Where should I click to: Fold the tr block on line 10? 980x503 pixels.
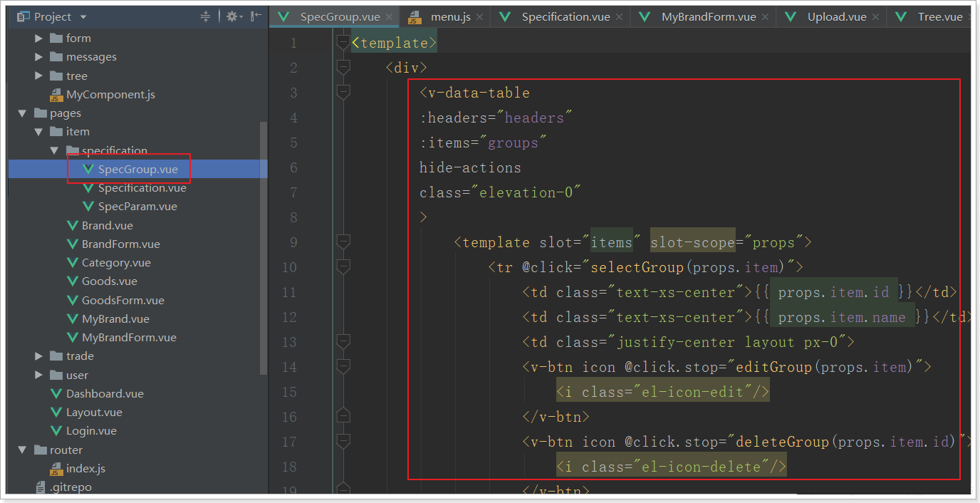(x=343, y=267)
